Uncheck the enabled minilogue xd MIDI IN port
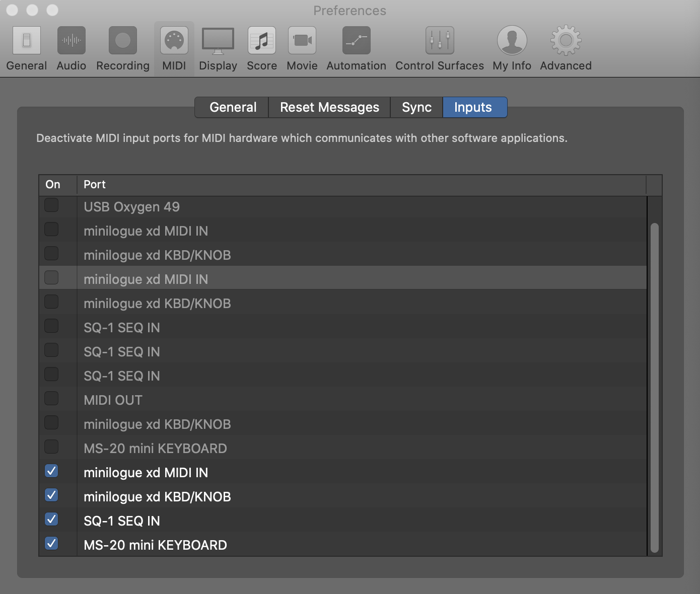The height and width of the screenshot is (594, 700). coord(51,471)
